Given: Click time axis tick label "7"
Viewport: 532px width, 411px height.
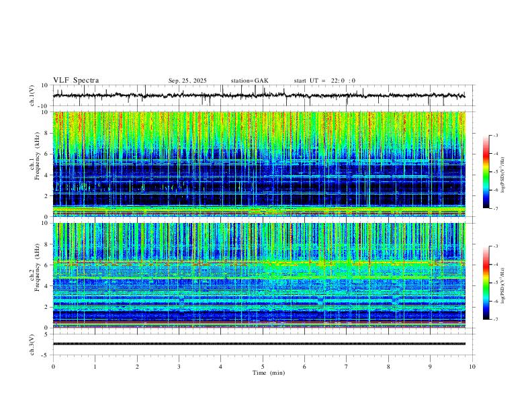Looking at the screenshot, I should [x=347, y=367].
